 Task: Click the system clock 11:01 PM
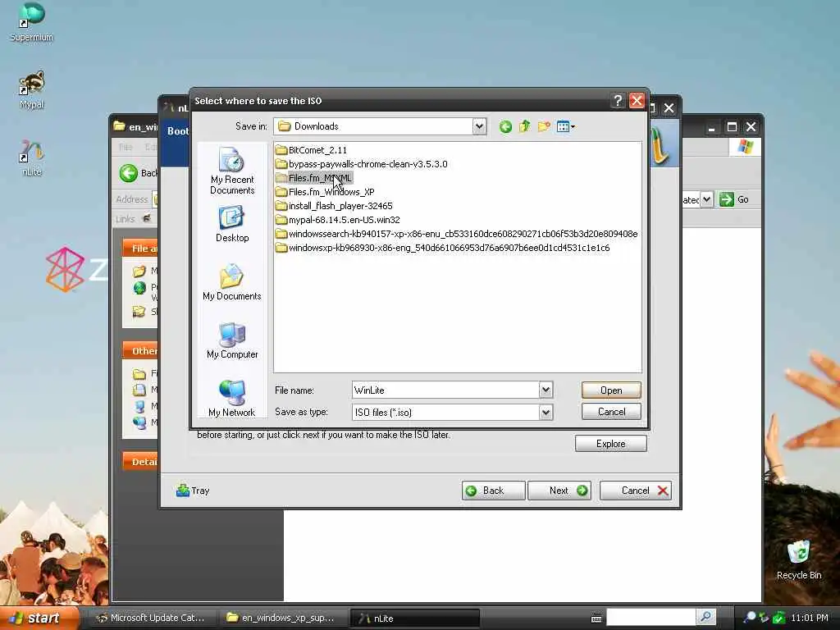pos(809,618)
